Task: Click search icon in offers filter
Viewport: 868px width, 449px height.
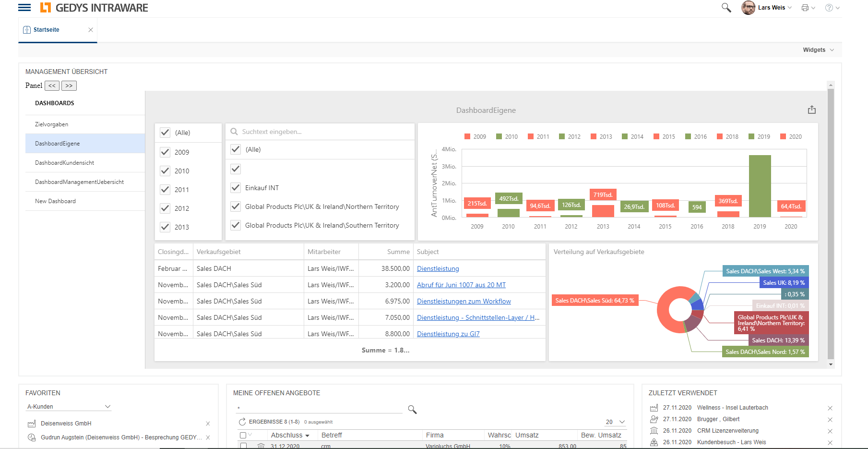Action: coord(412,409)
